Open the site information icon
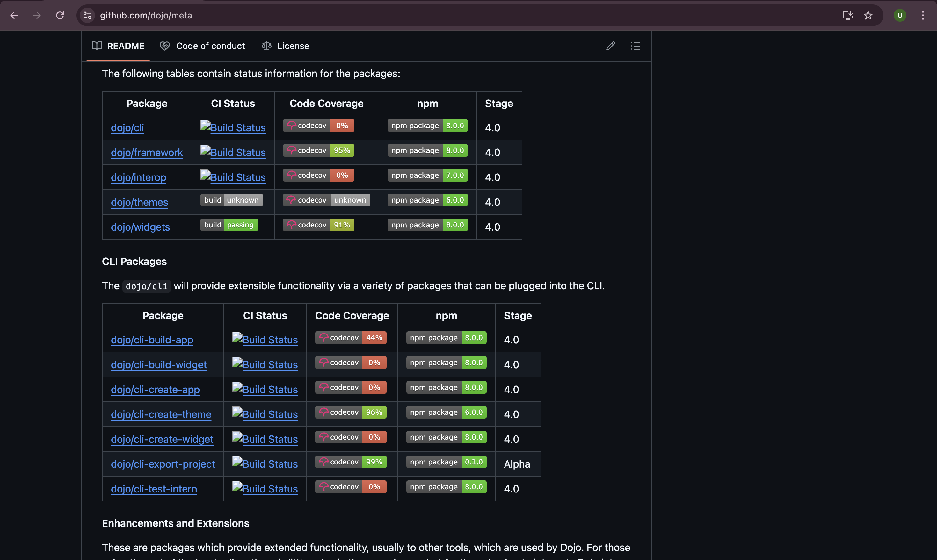Image resolution: width=937 pixels, height=560 pixels. click(x=87, y=15)
